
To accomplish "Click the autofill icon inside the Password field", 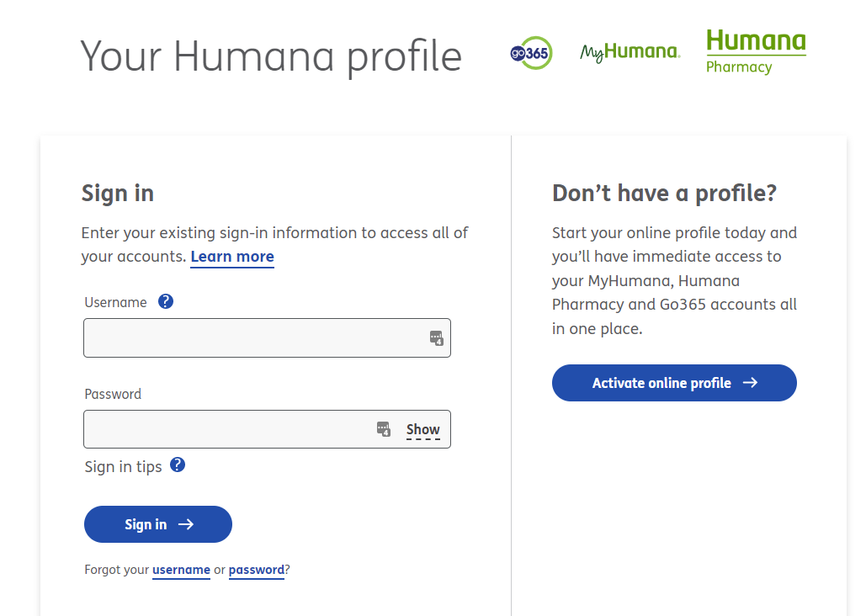I will point(383,429).
